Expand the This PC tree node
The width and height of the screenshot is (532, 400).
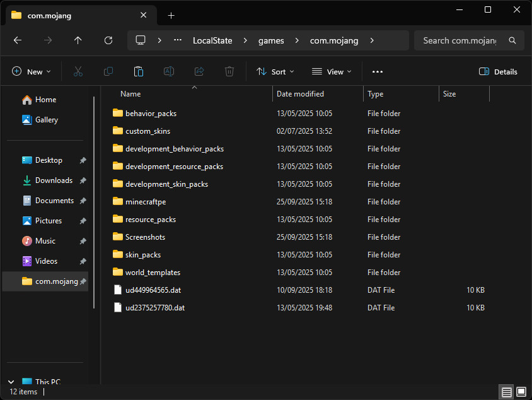(11, 382)
